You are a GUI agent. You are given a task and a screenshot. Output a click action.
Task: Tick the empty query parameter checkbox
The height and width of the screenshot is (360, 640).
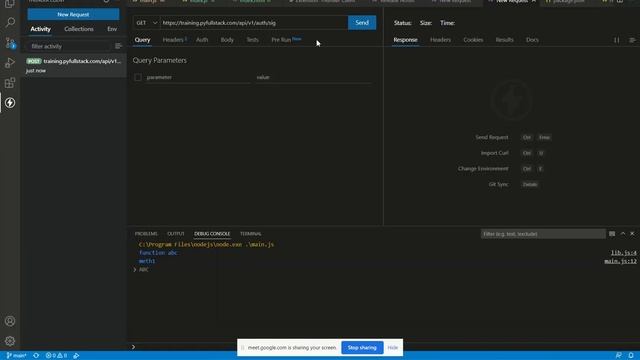point(138,77)
